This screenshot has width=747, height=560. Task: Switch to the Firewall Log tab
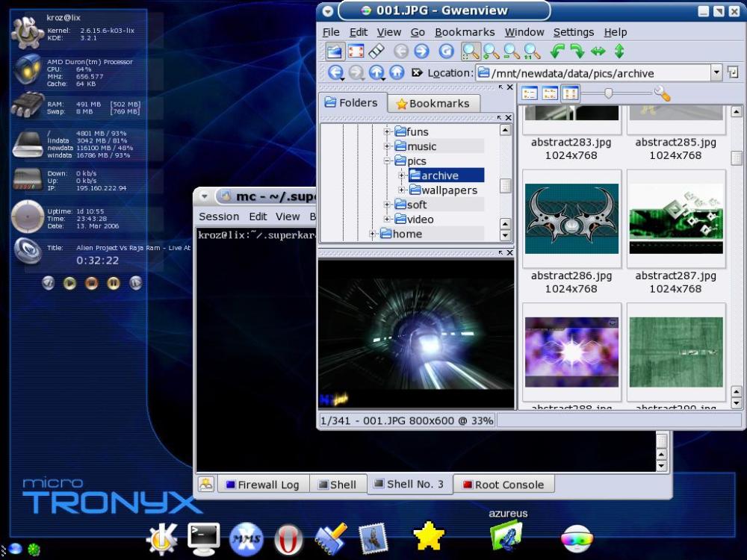pyautogui.click(x=263, y=485)
